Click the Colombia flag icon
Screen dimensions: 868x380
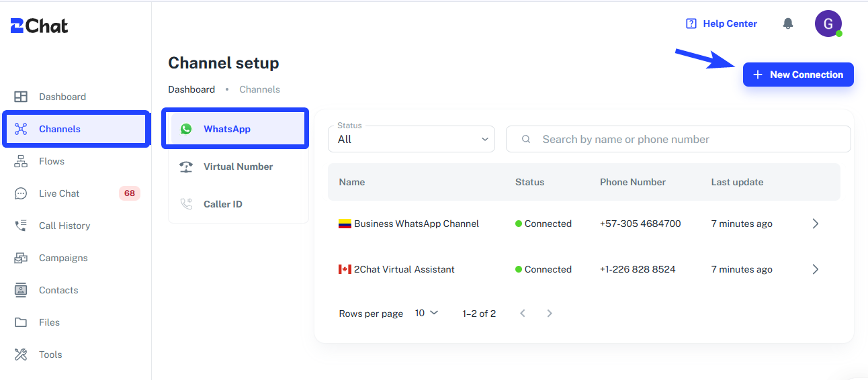tap(345, 224)
